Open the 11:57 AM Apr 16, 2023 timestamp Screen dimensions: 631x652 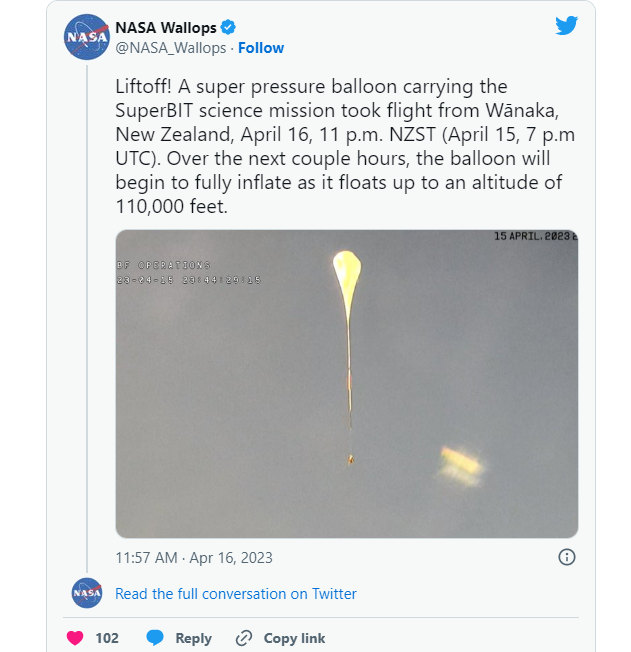click(x=194, y=558)
